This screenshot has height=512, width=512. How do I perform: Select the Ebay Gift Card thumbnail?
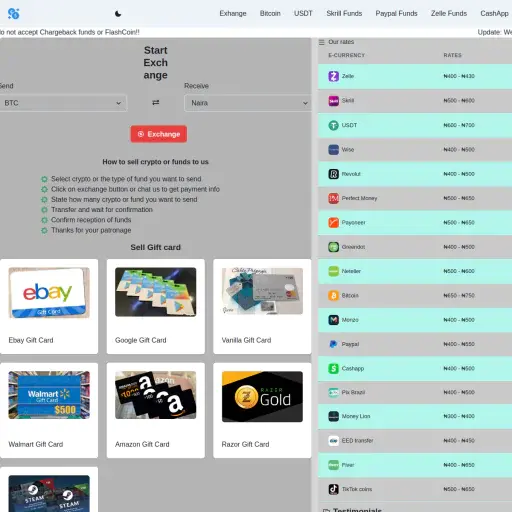tap(49, 293)
